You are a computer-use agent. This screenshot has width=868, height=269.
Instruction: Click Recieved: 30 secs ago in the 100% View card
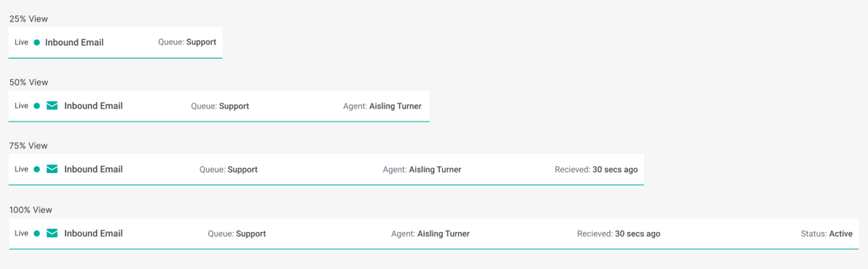(619, 234)
